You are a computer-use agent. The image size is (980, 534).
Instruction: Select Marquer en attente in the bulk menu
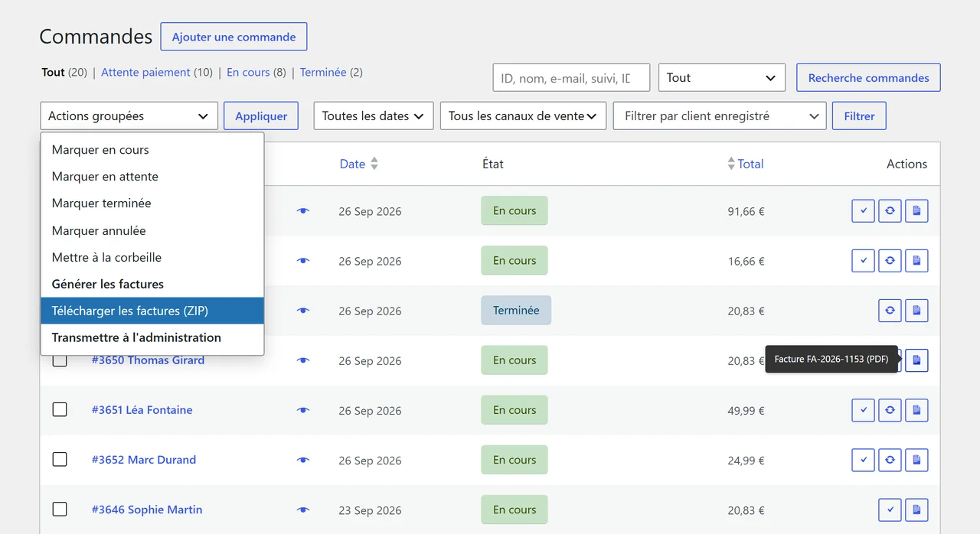[152, 177]
